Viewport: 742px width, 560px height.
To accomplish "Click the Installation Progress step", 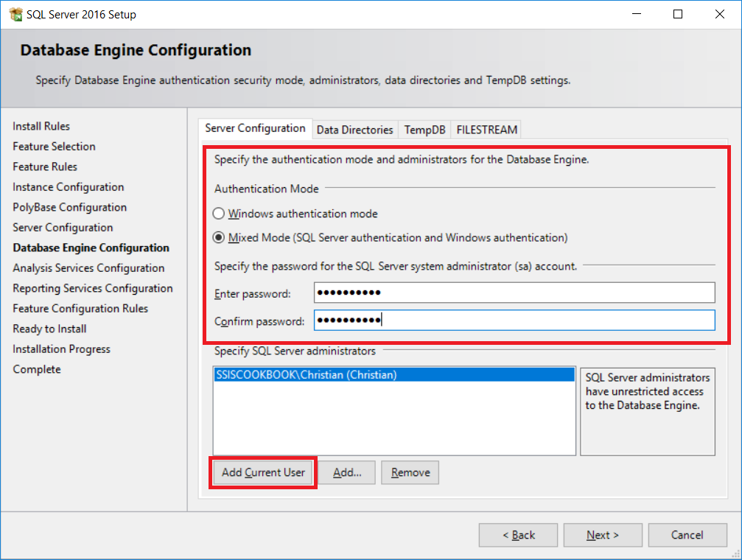I will [61, 349].
